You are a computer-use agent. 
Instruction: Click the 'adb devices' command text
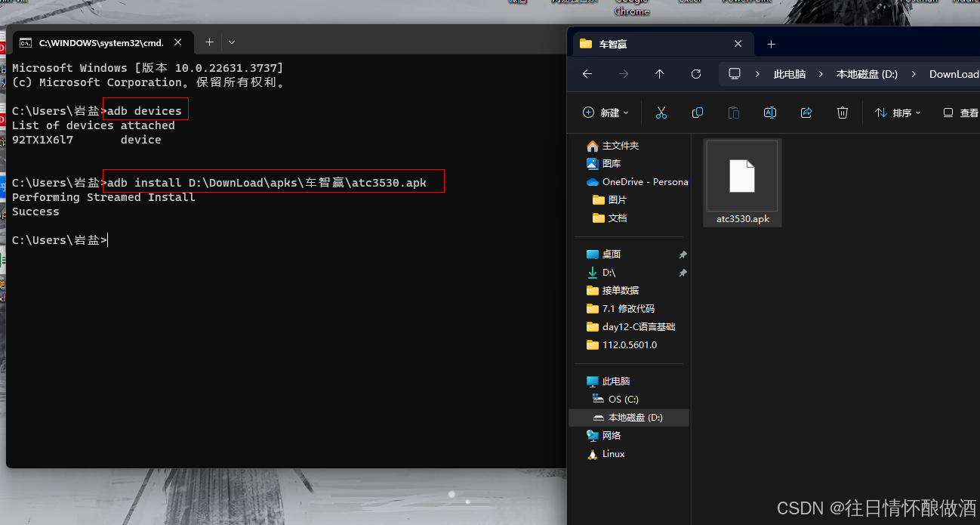click(144, 111)
